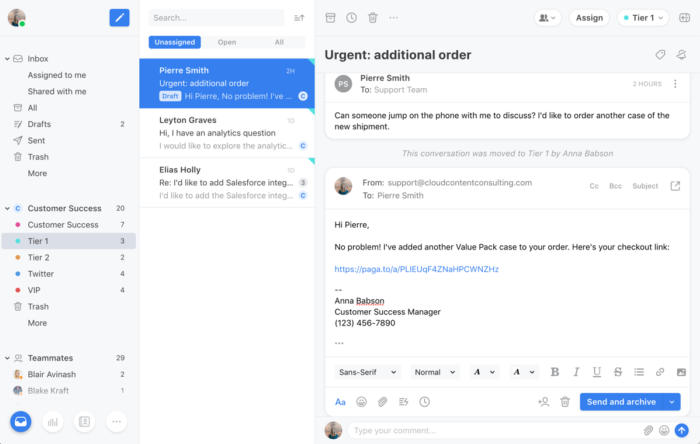Image resolution: width=700 pixels, height=444 pixels.
Task: Add a recipient with person-plus icon
Action: (543, 402)
